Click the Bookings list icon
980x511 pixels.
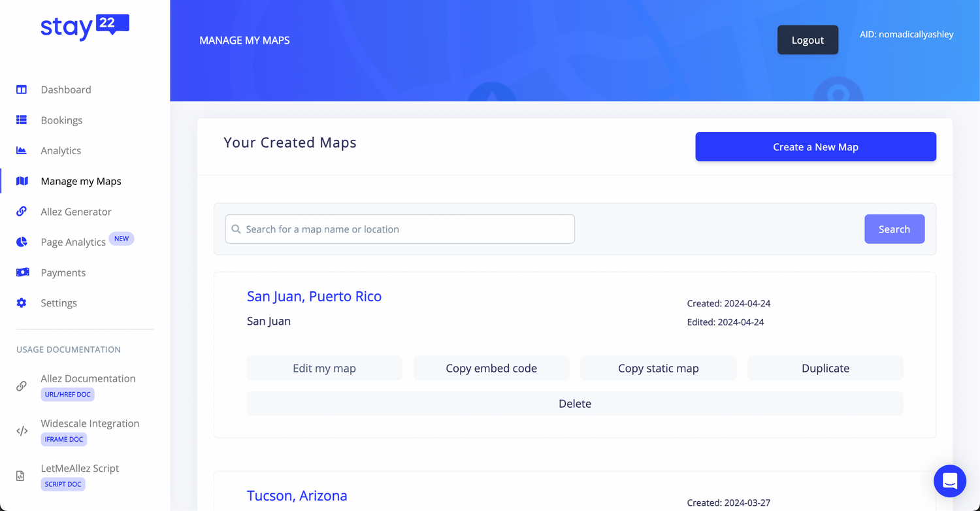click(x=22, y=120)
